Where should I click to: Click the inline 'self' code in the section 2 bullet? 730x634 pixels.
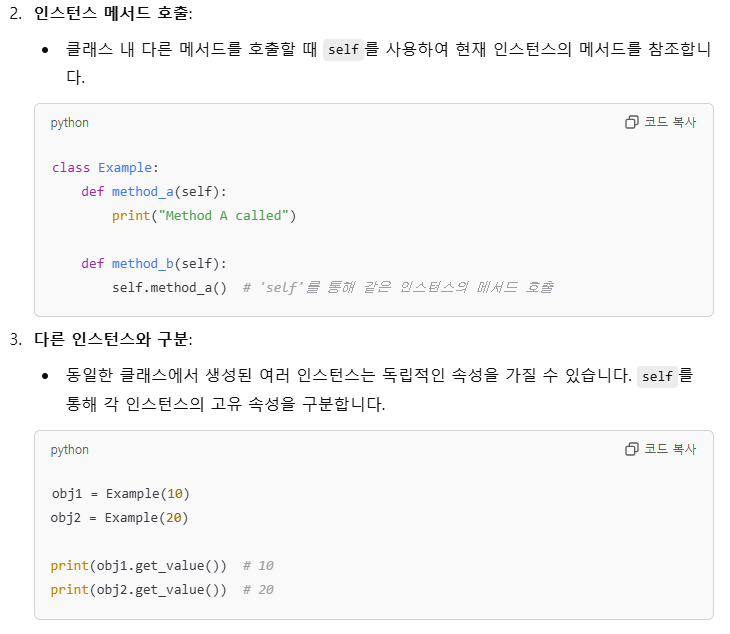(343, 50)
